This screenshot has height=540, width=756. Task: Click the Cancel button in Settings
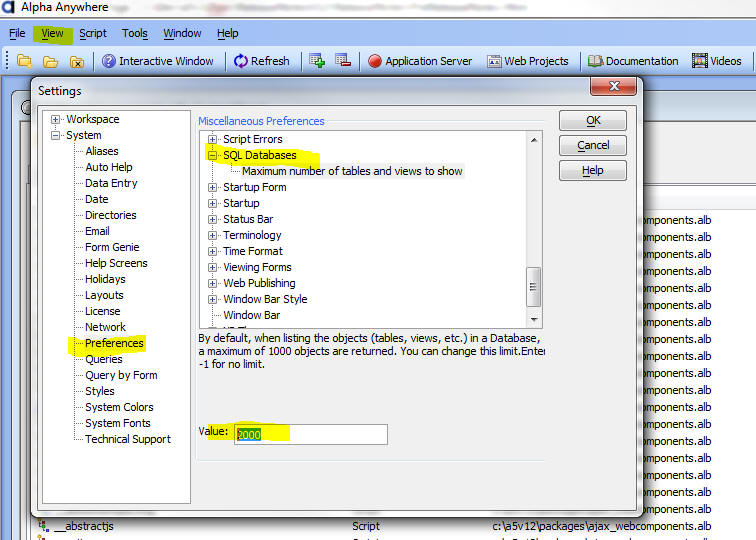tap(593, 146)
